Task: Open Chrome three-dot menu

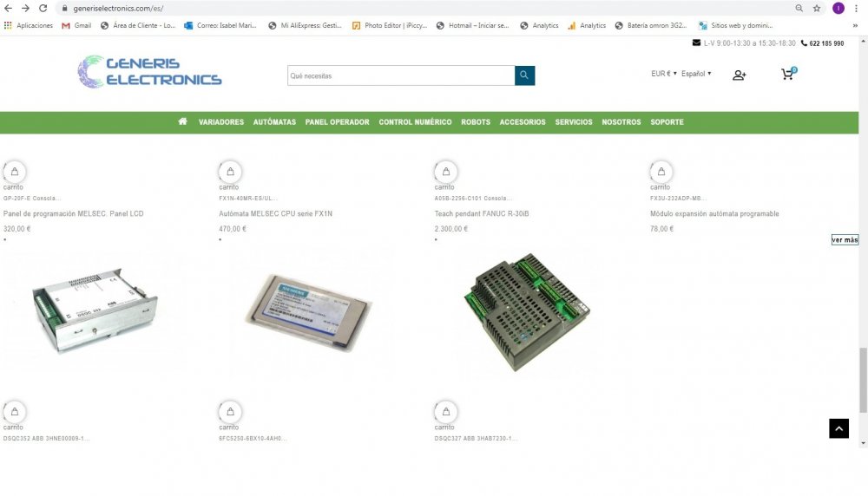Action: coord(856,9)
